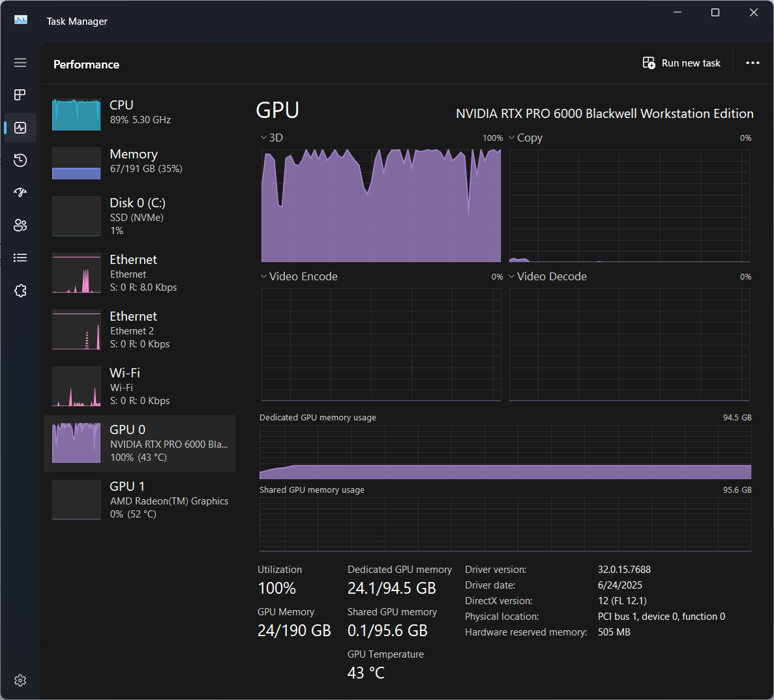This screenshot has height=700, width=774.
Task: Click driver version 32.0.15.7688
Action: [625, 569]
